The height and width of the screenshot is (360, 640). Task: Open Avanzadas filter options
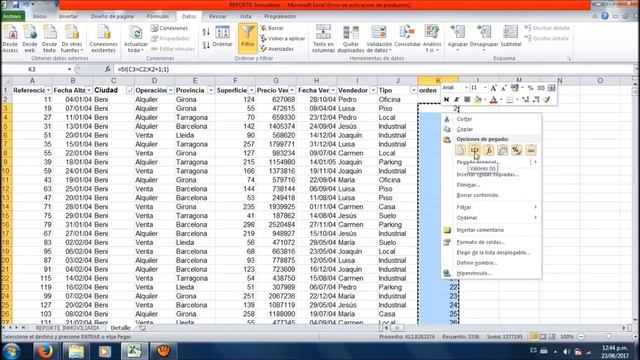pos(277,49)
